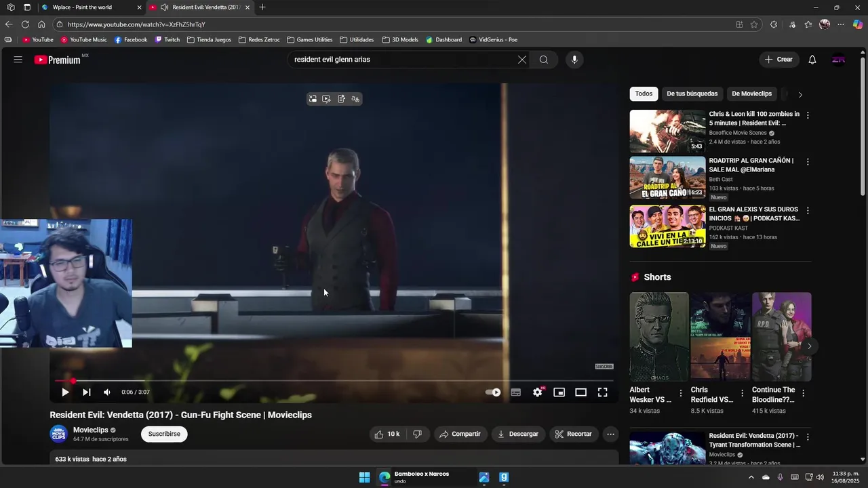
Task: Switch to the 'Wplace - Paint the world' tab
Action: 90,7
